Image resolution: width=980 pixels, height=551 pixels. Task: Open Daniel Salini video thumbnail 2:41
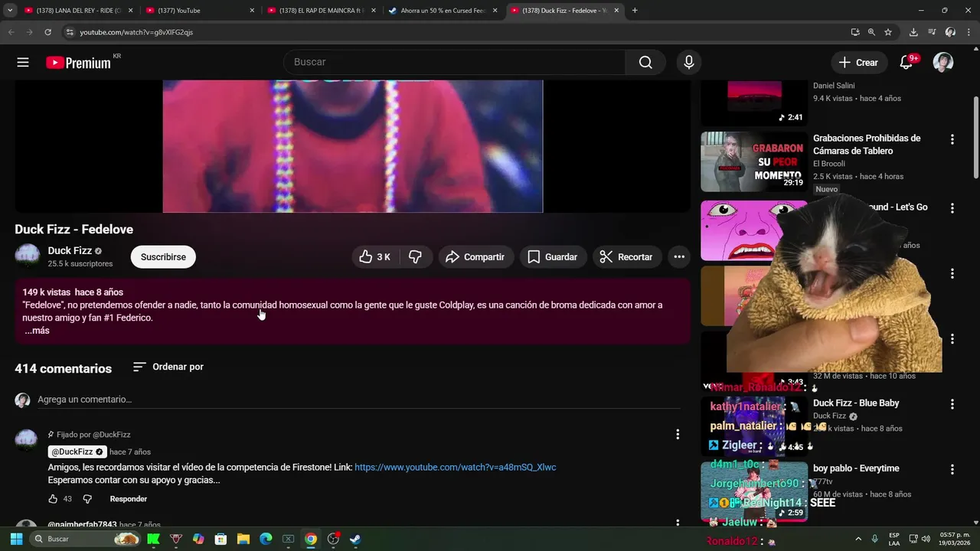754,103
